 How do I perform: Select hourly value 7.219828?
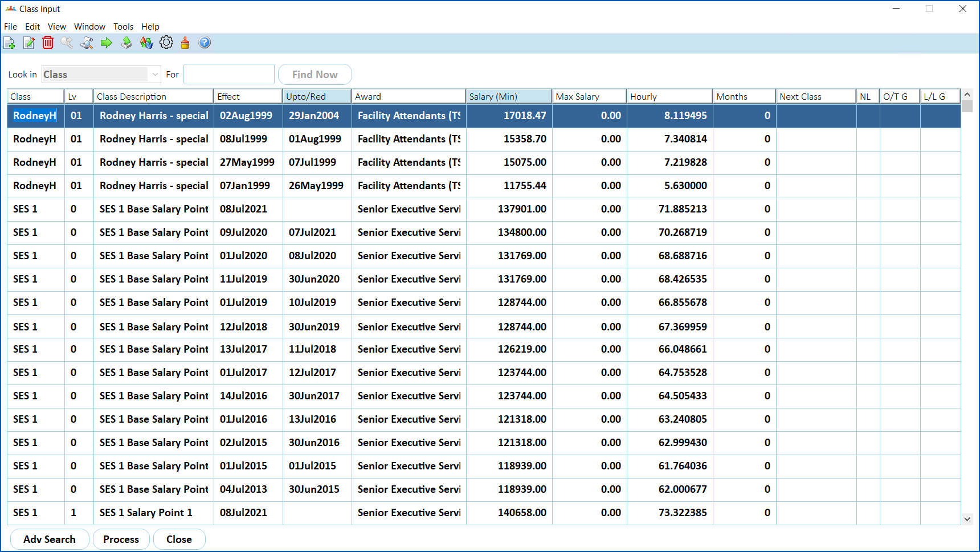click(x=669, y=162)
